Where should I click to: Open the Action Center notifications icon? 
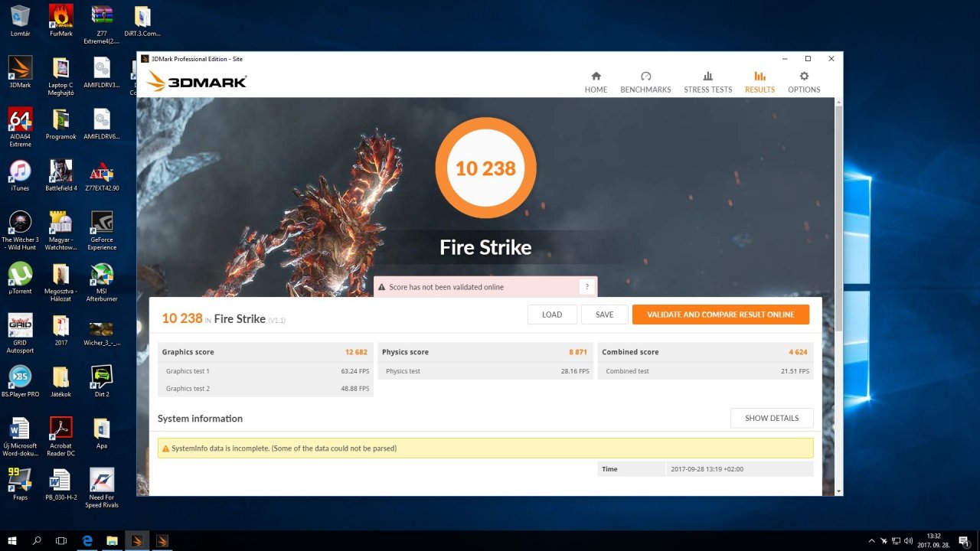(964, 540)
